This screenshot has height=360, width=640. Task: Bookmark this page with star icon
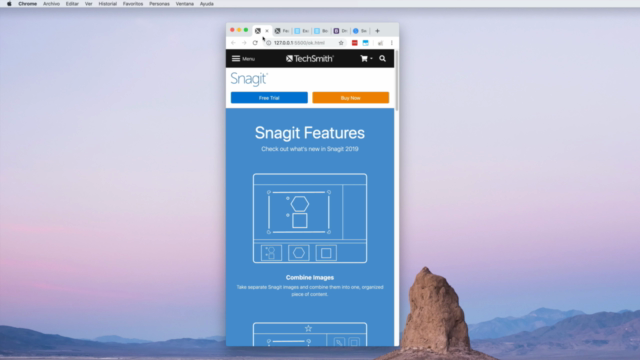coord(341,43)
